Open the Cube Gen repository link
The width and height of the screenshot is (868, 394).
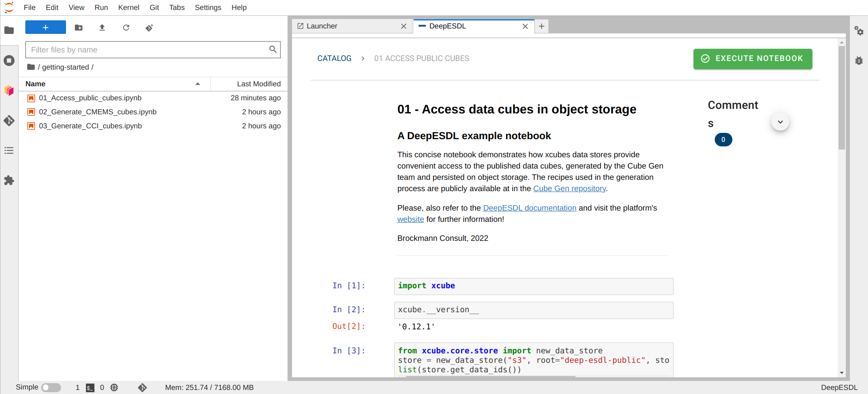pyautogui.click(x=570, y=188)
